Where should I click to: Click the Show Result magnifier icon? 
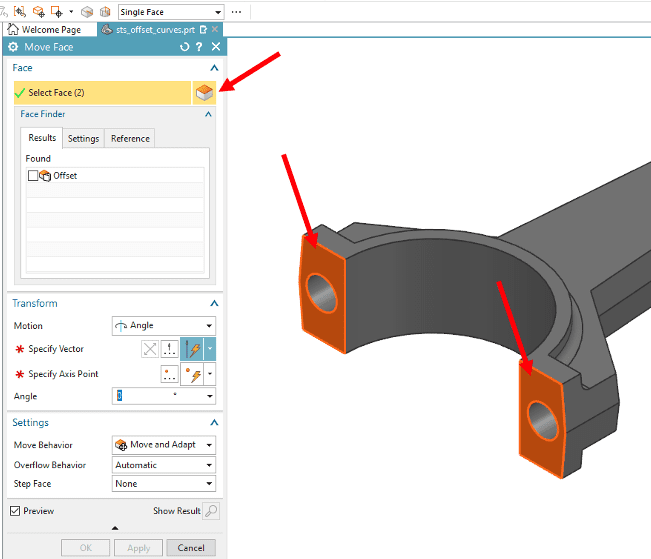click(211, 511)
